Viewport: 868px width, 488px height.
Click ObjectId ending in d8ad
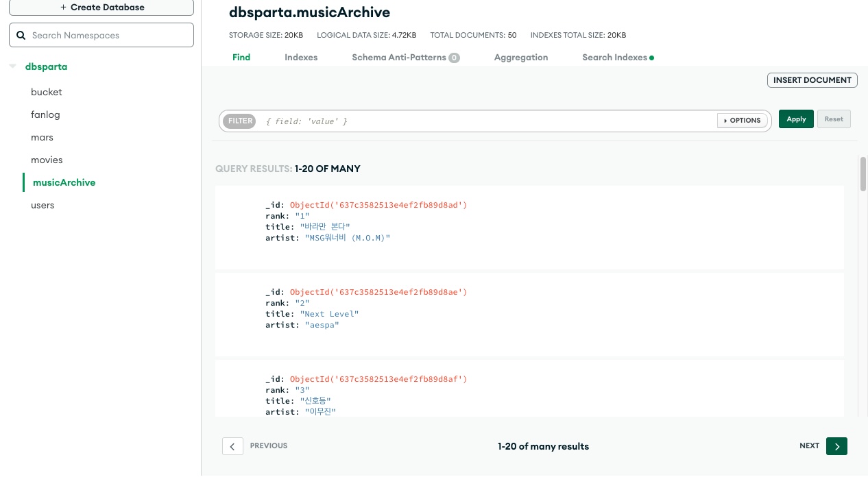pyautogui.click(x=378, y=205)
